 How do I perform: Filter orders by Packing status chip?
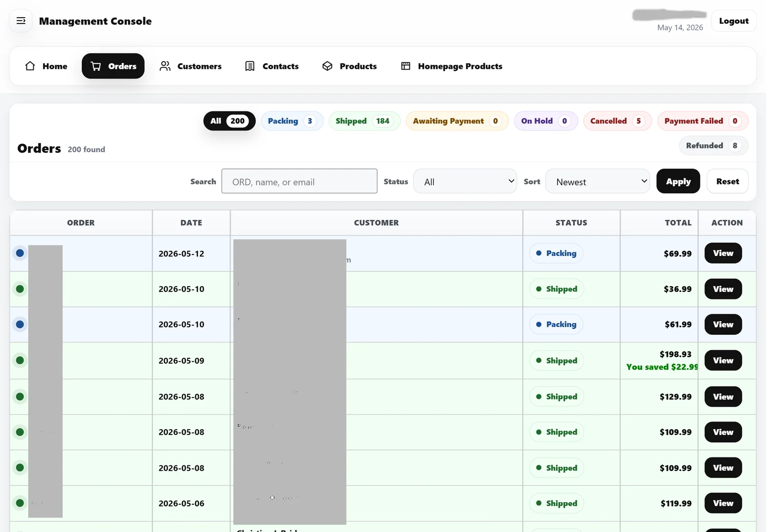[x=292, y=121]
